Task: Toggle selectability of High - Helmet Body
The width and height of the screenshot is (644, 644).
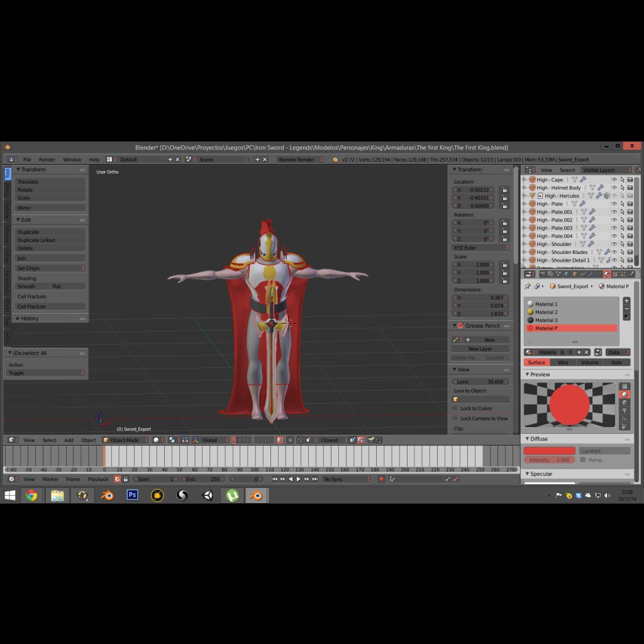Action: (623, 187)
